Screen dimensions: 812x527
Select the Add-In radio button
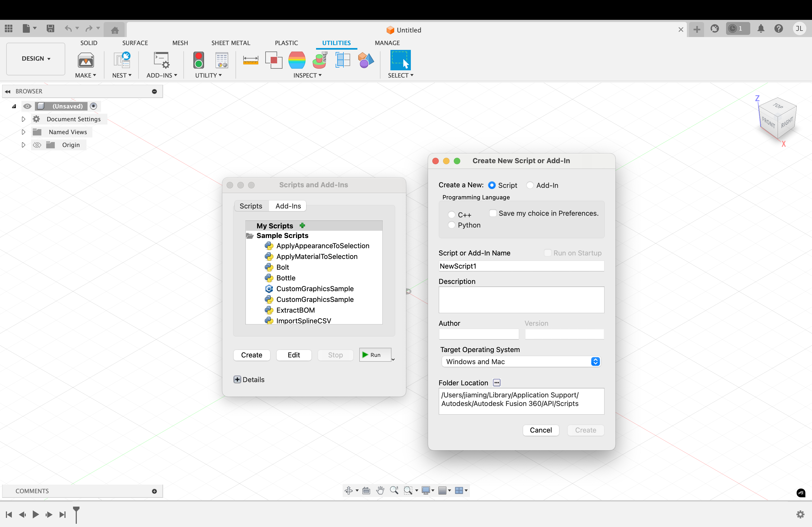pyautogui.click(x=530, y=185)
